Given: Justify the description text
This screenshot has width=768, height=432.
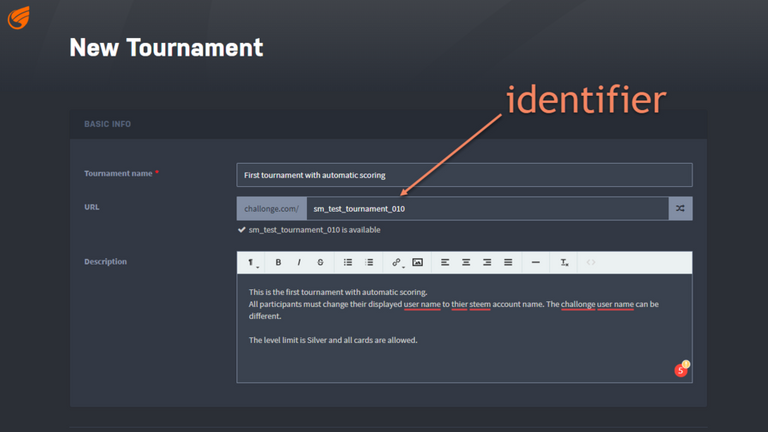Looking at the screenshot, I should (508, 262).
